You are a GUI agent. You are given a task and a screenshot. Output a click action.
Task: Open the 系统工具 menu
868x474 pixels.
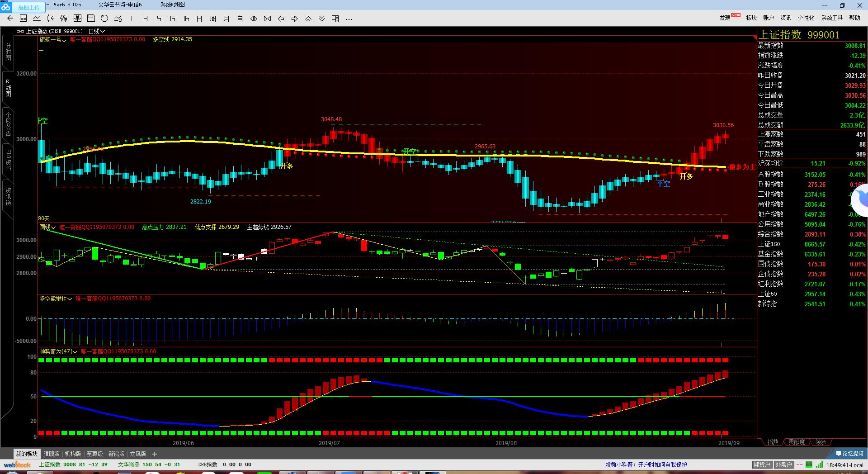coord(832,18)
